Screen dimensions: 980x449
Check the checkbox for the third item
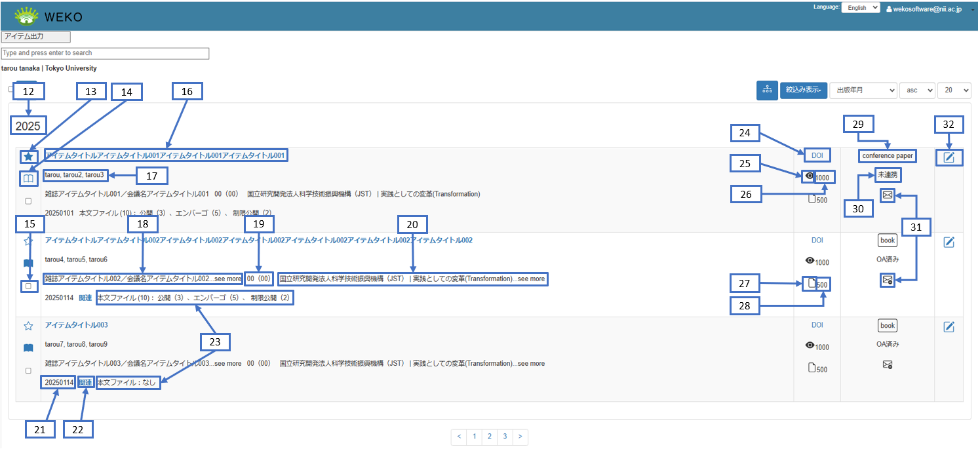[28, 370]
